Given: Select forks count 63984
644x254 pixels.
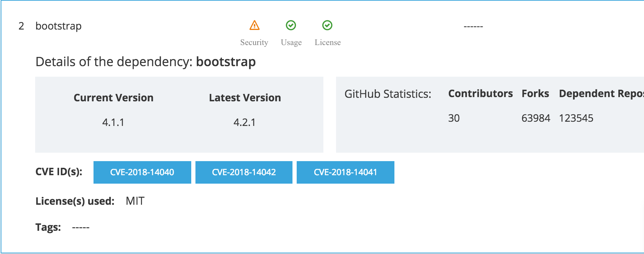Looking at the screenshot, I should point(536,118).
